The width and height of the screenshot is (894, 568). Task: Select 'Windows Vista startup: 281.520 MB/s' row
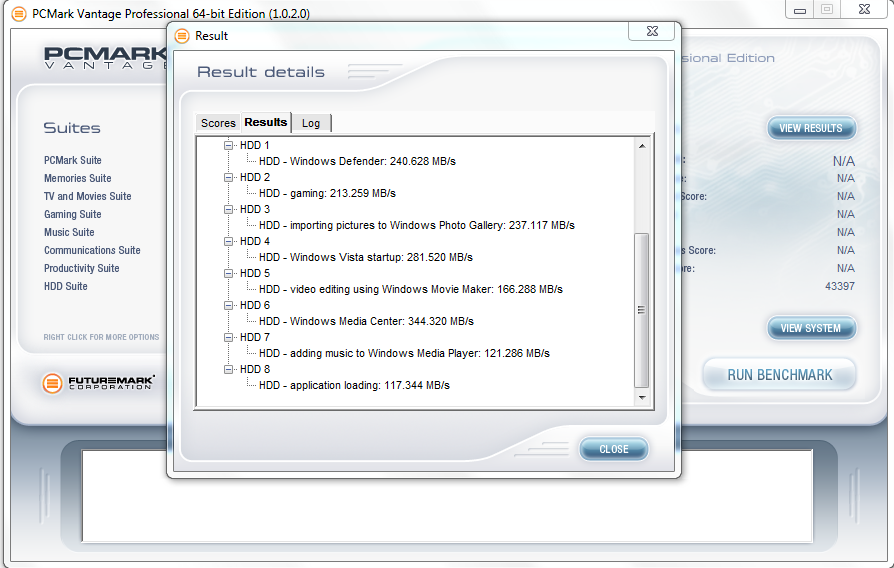(365, 257)
